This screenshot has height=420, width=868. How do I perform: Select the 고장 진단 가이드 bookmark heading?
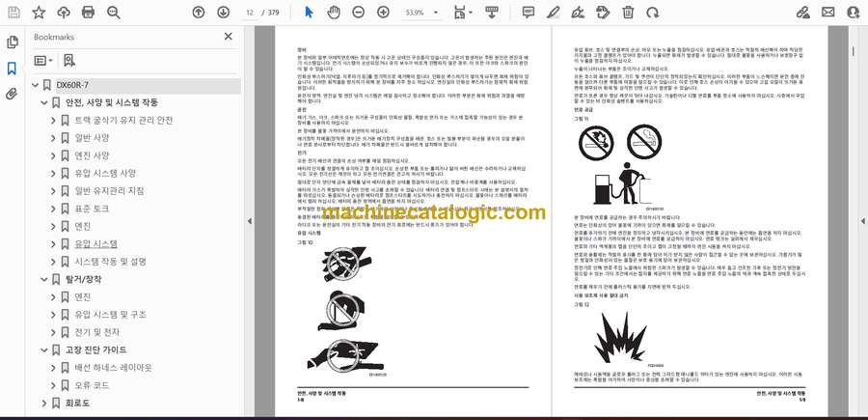[96, 350]
